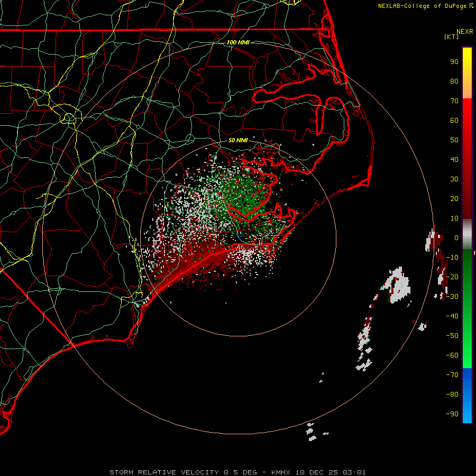Click the [KT] units label
Viewport: 476px width, 476px height.
click(452, 36)
